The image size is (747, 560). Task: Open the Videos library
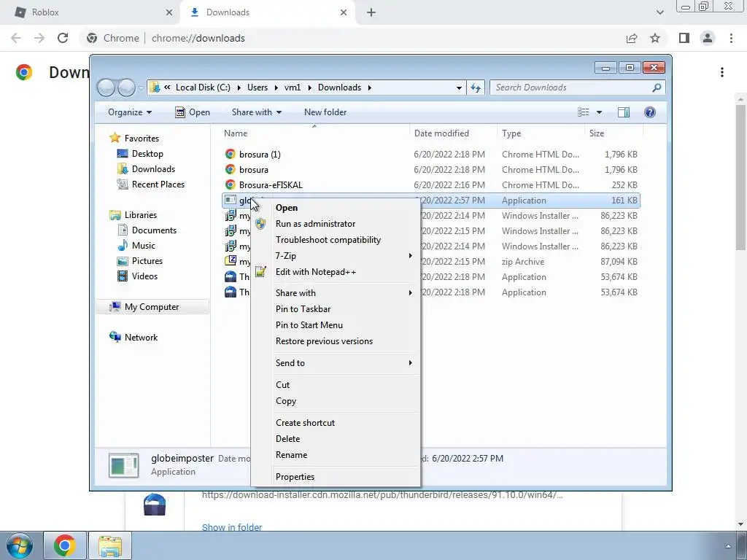pyautogui.click(x=144, y=276)
